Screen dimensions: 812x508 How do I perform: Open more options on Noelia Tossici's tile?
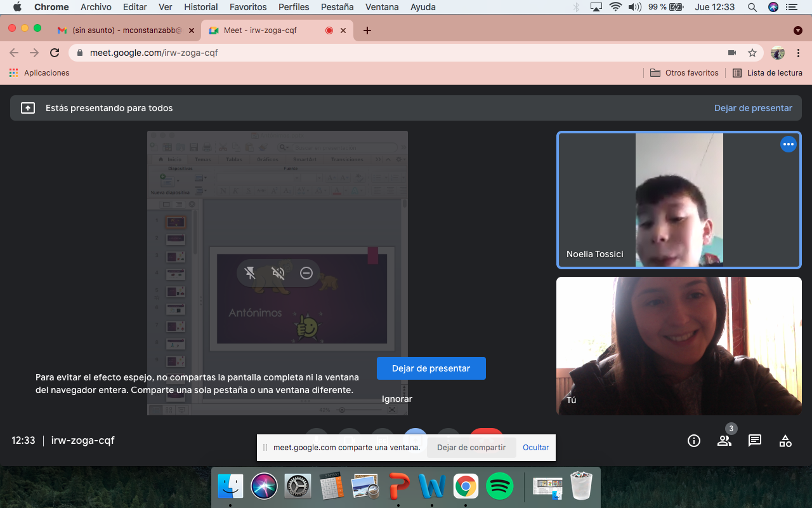[x=788, y=144]
